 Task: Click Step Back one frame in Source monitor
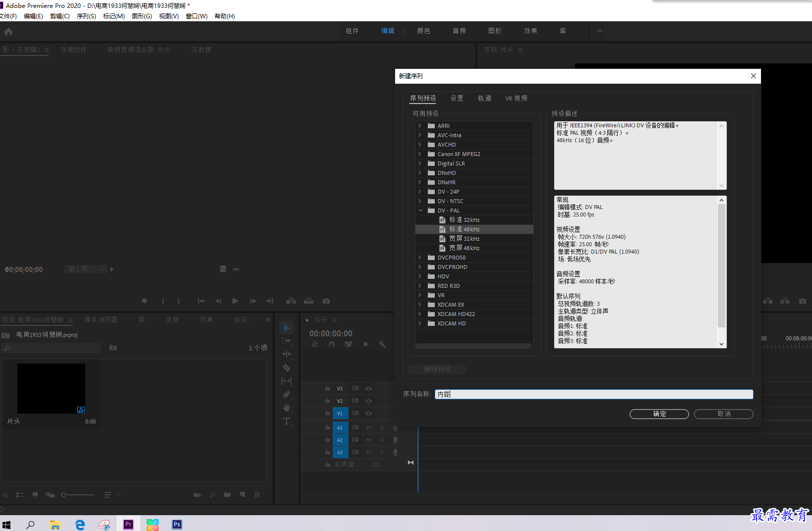click(x=218, y=301)
